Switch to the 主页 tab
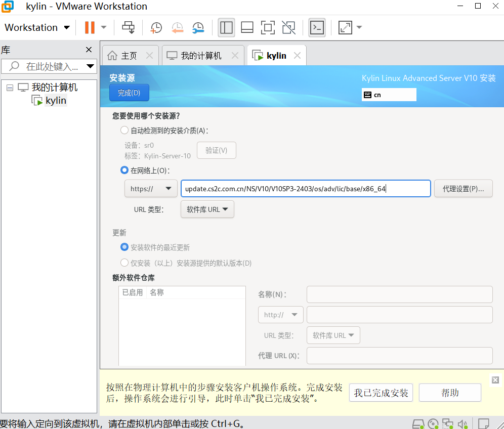504x429 pixels. click(129, 56)
